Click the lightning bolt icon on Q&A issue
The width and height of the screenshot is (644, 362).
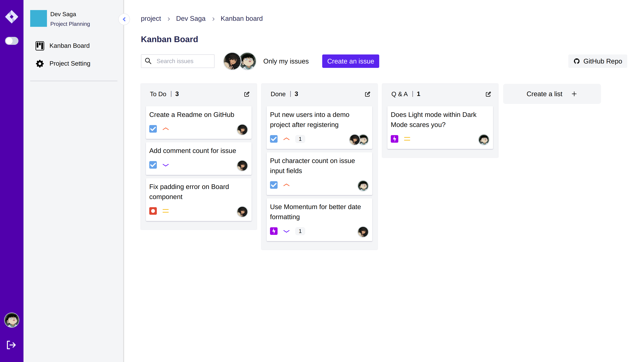[x=395, y=139]
